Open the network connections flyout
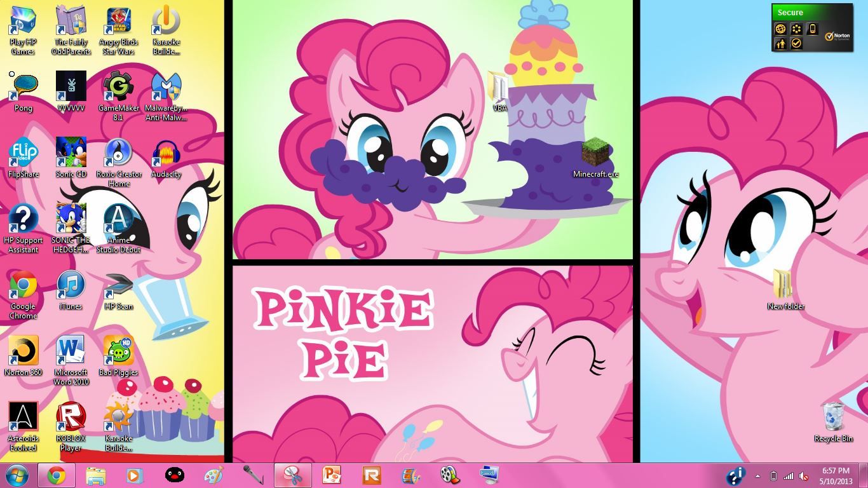 point(788,475)
